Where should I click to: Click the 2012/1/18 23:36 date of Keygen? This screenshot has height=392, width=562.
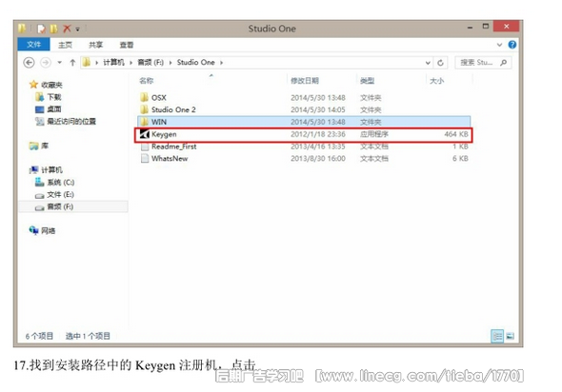point(318,134)
